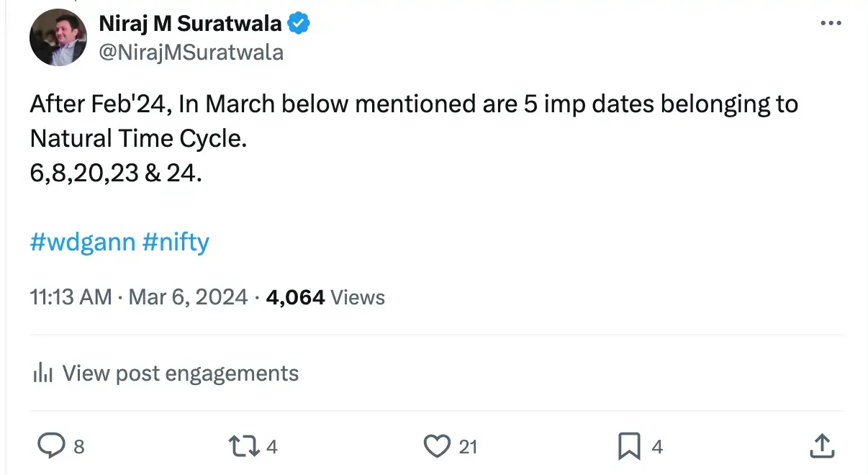Click the reply count of 8
Viewport: 868px width, 475px height.
79,447
